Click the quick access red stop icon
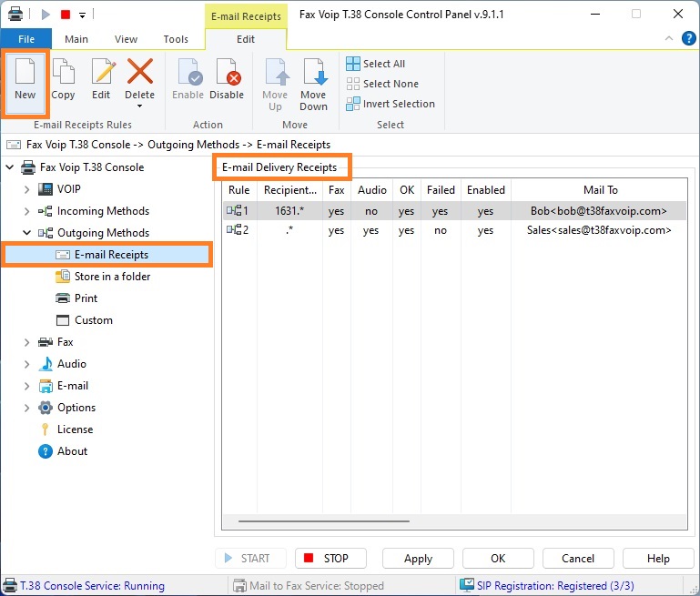Viewport: 700px width, 596px height. click(x=66, y=15)
